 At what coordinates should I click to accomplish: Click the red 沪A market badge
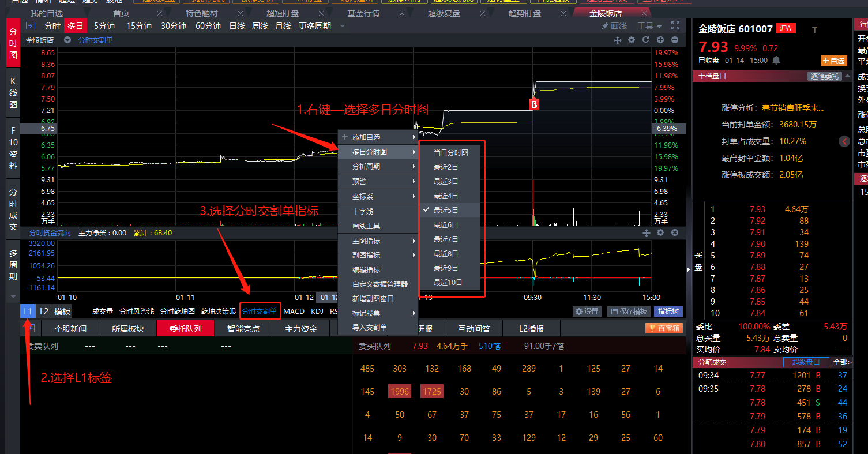coord(786,28)
